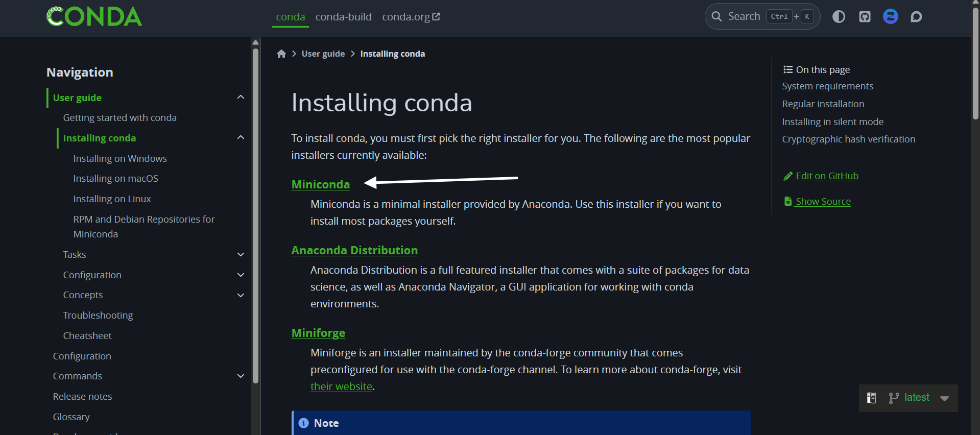The width and height of the screenshot is (980, 435).
Task: Open the Zulip chat icon
Action: pyautogui.click(x=891, y=17)
